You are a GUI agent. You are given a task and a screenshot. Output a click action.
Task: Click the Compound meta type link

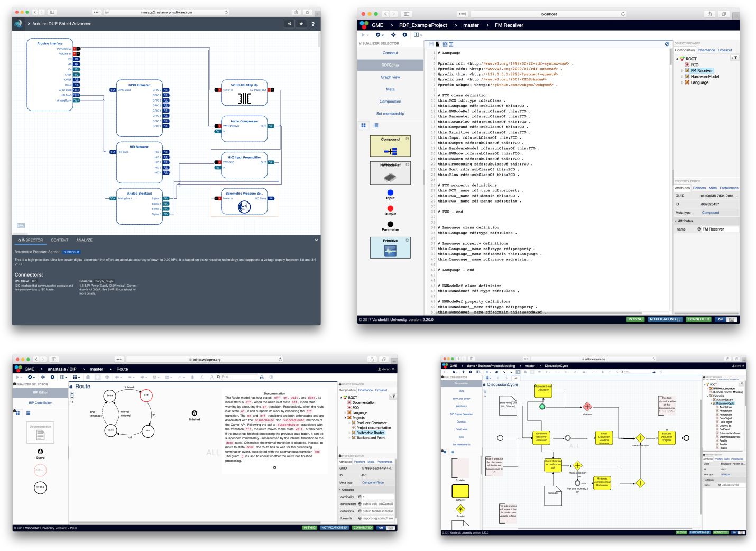point(711,213)
